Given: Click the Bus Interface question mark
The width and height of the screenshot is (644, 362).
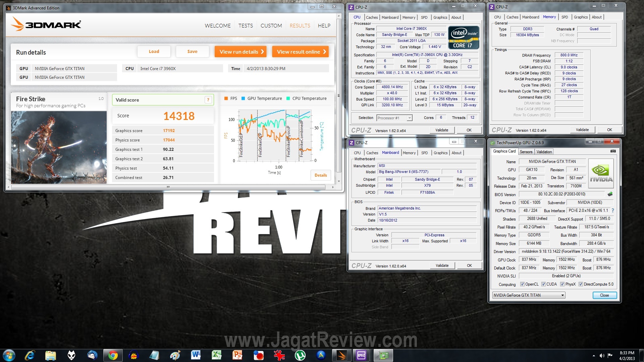Looking at the screenshot, I should click(x=613, y=210).
